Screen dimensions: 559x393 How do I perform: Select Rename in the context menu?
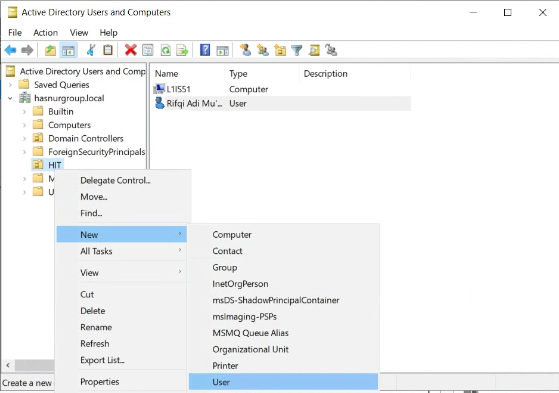click(x=122, y=327)
